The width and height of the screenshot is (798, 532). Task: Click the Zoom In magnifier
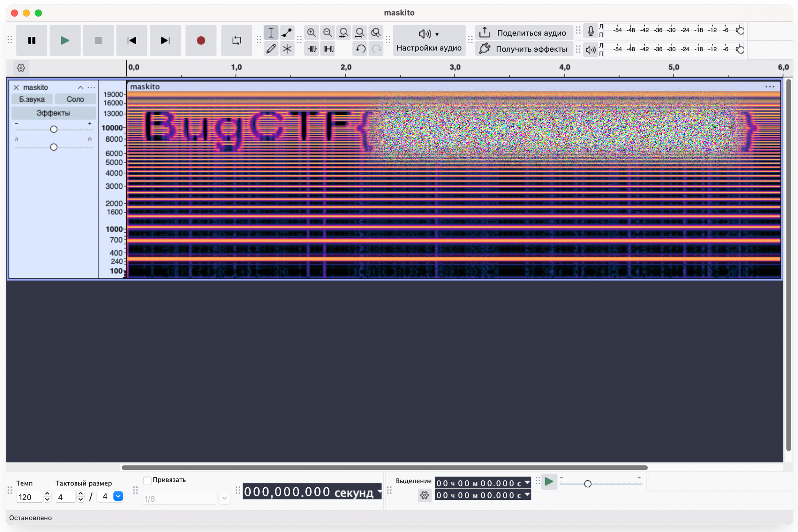311,33
